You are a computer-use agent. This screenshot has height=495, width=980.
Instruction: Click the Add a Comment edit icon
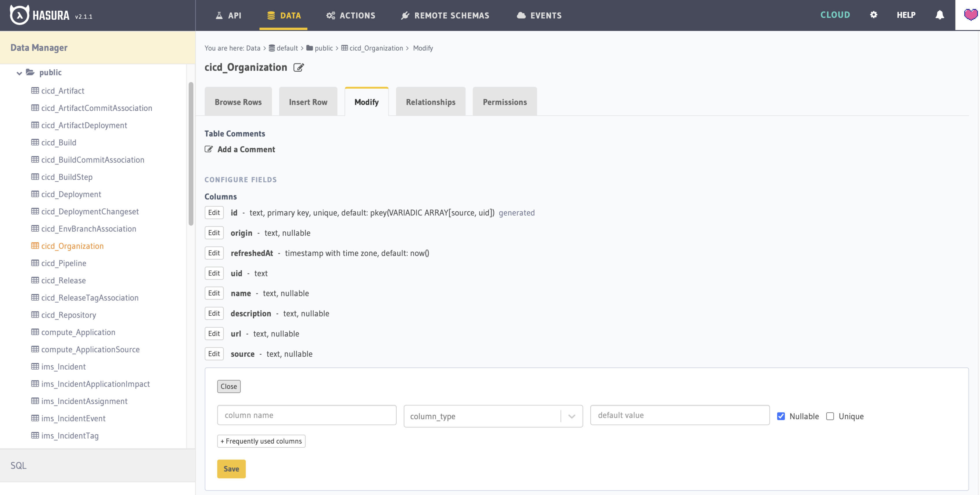(208, 149)
